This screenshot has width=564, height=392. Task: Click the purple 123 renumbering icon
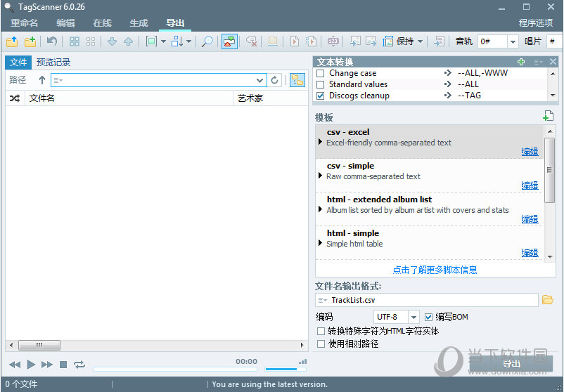pyautogui.click(x=333, y=41)
